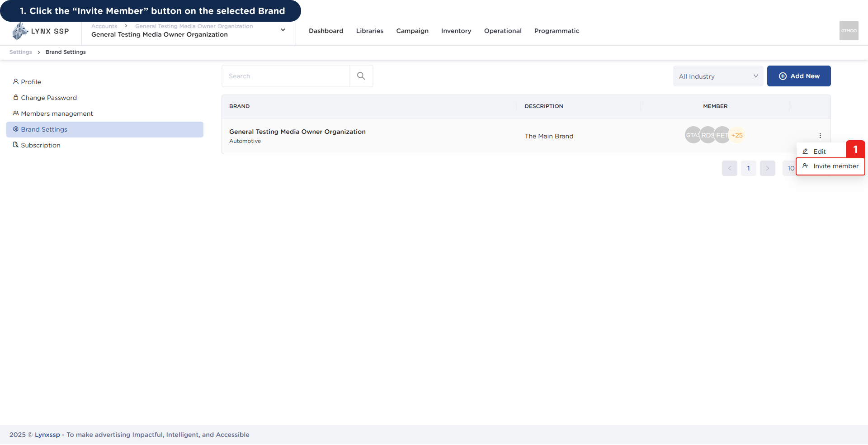Click the MEMBER column header
The width and height of the screenshot is (868, 445).
point(715,106)
